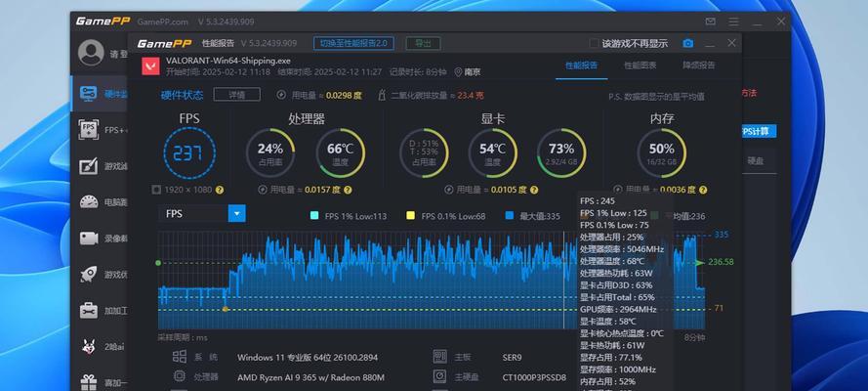The width and height of the screenshot is (868, 391).
Task: Click the text AMD Ryzen AI 9 365 w/ Radeon 880M
Action: click(310, 377)
